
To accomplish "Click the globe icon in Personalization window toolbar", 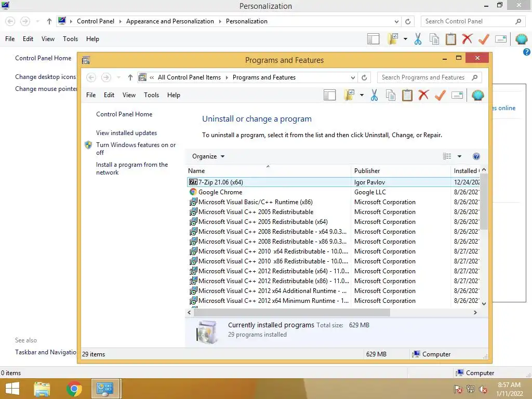I will tap(522, 39).
